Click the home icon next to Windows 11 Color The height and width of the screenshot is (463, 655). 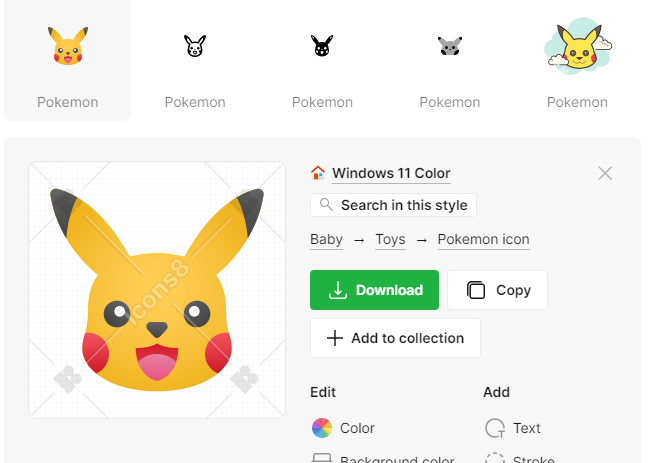point(318,173)
